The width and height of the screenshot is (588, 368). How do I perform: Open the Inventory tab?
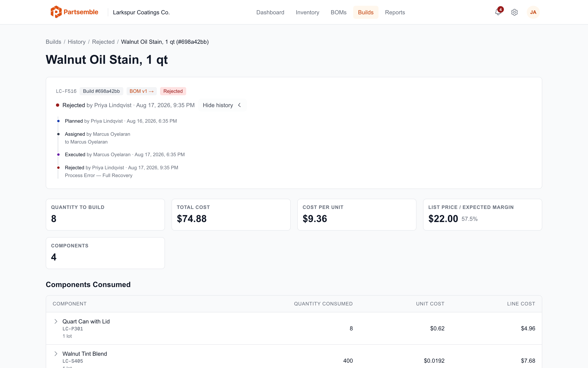pos(307,12)
